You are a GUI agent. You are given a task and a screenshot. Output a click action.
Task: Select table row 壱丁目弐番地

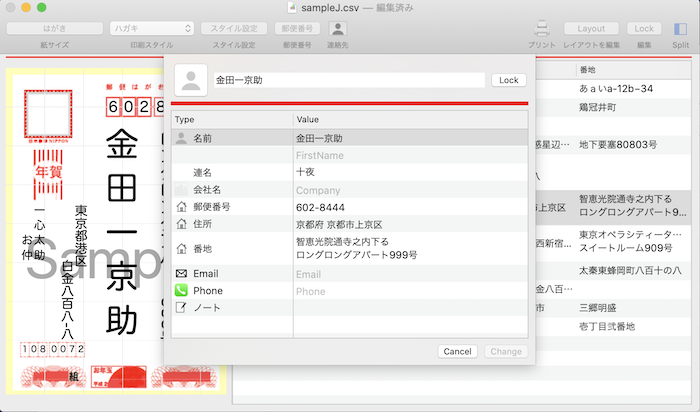click(x=607, y=326)
